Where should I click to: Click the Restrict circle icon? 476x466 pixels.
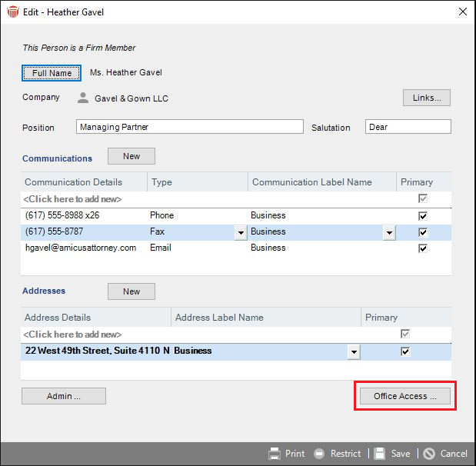[x=319, y=454]
